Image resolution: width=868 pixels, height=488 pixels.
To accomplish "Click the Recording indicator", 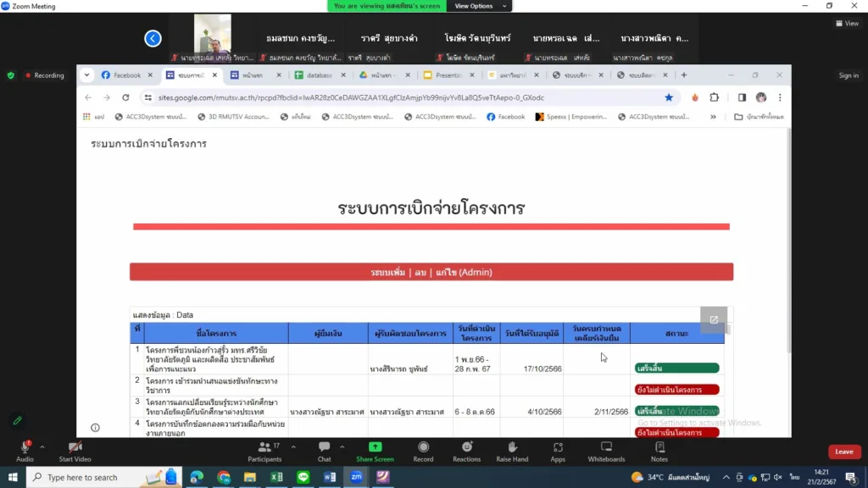I will [x=45, y=75].
